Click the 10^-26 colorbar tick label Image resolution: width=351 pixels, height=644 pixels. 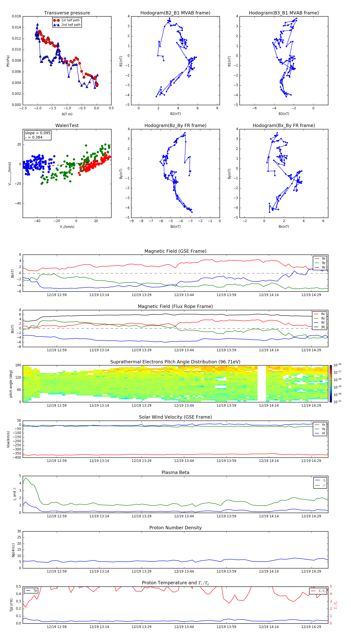[337, 365]
